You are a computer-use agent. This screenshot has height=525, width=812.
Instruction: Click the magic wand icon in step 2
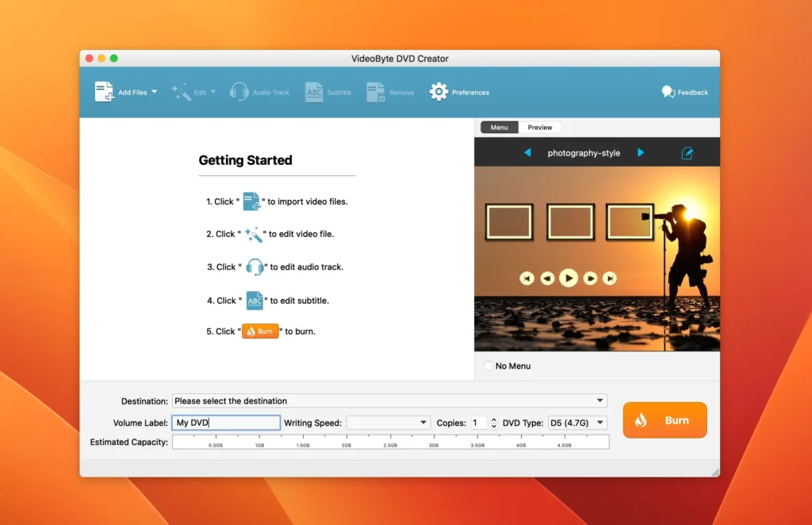[253, 234]
